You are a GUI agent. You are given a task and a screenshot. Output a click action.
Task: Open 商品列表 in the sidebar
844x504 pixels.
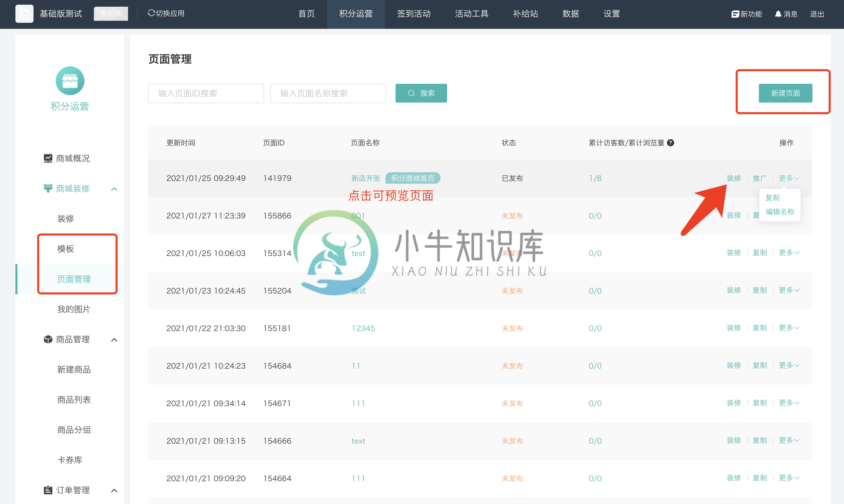click(74, 400)
